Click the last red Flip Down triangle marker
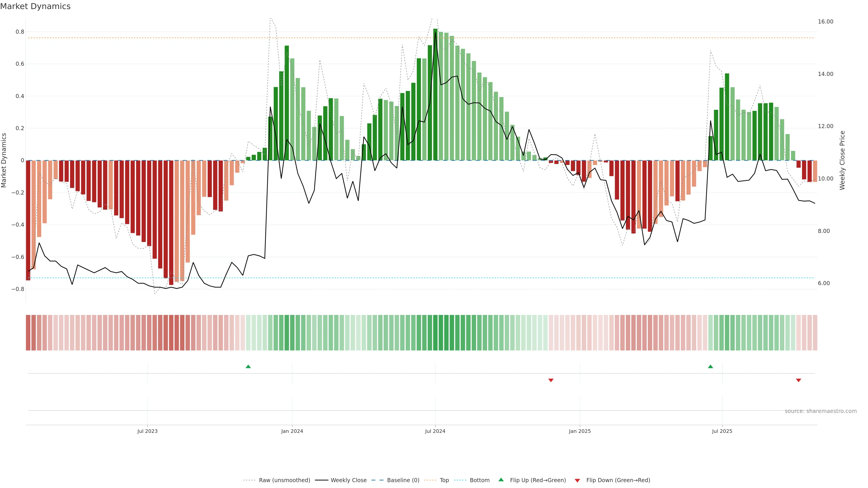This screenshot has height=488, width=868. (x=798, y=380)
